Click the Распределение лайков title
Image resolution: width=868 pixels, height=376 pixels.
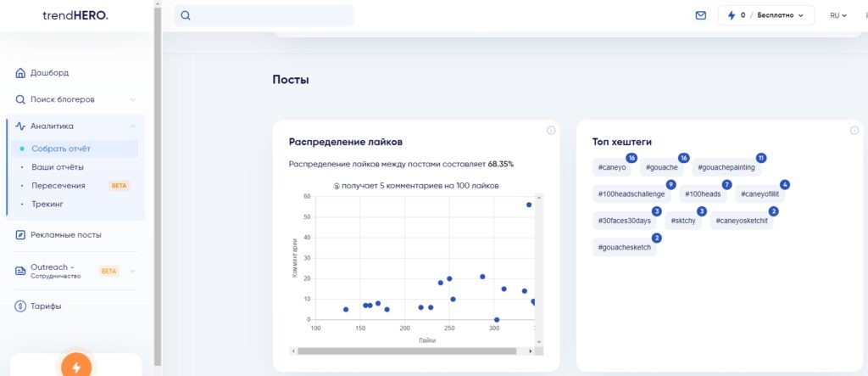point(346,142)
